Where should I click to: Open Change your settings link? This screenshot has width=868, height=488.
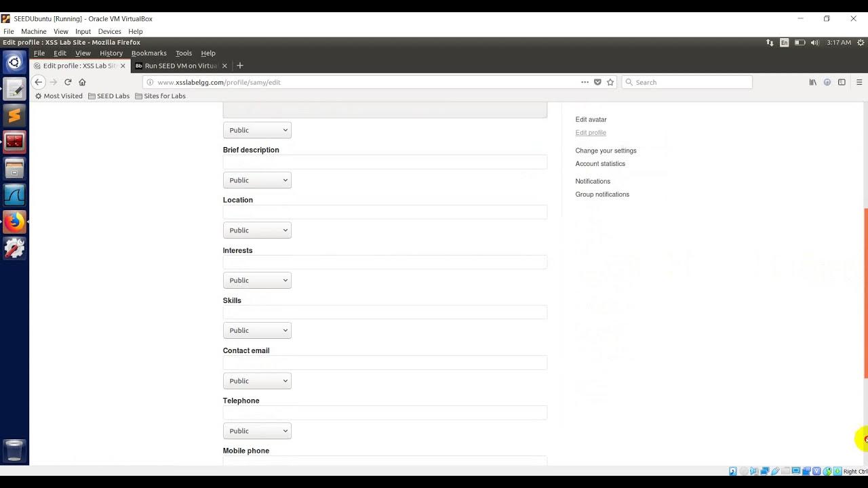tap(606, 150)
